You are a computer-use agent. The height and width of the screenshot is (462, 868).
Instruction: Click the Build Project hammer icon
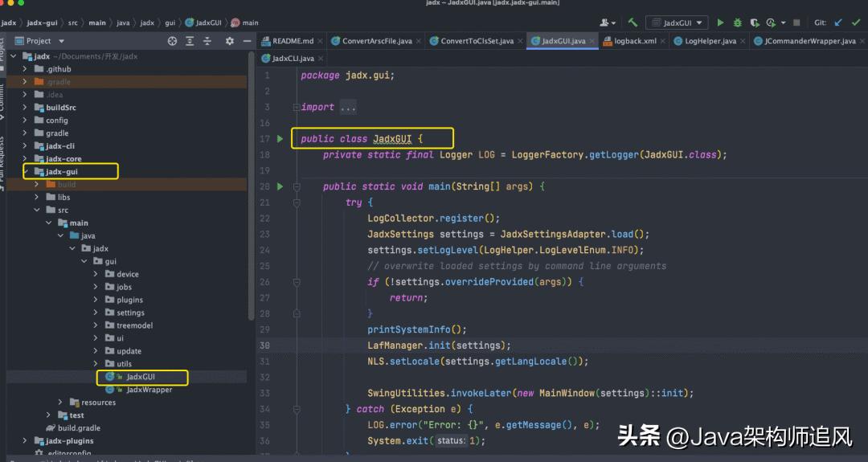pos(633,22)
